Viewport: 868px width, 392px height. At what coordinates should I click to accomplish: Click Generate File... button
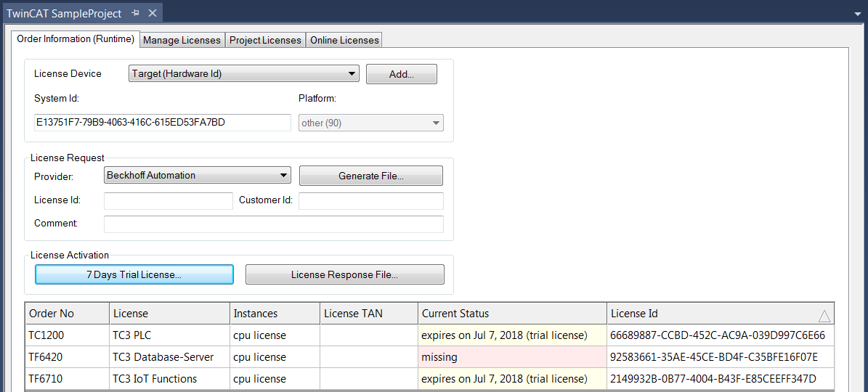[370, 176]
